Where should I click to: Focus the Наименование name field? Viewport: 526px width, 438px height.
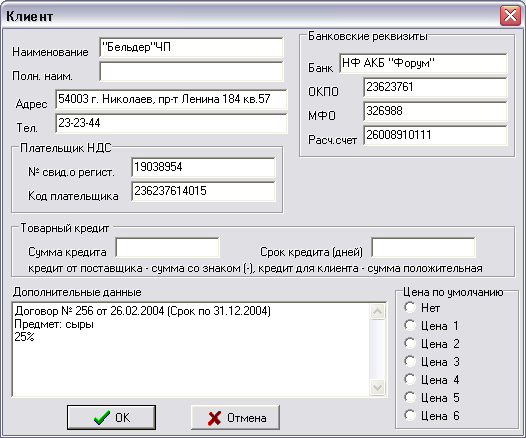[191, 47]
